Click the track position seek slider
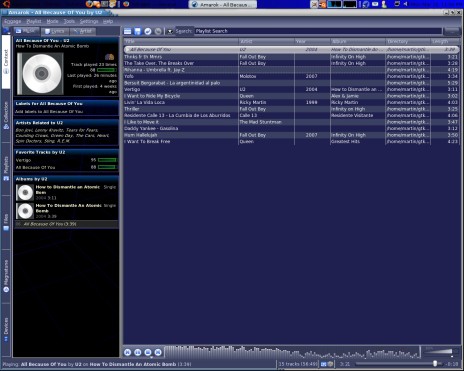 [x=399, y=364]
